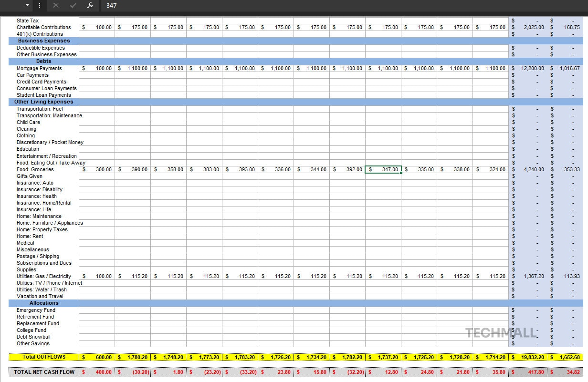
Task: Select the 'Retirement Fund' label
Action: 35,317
